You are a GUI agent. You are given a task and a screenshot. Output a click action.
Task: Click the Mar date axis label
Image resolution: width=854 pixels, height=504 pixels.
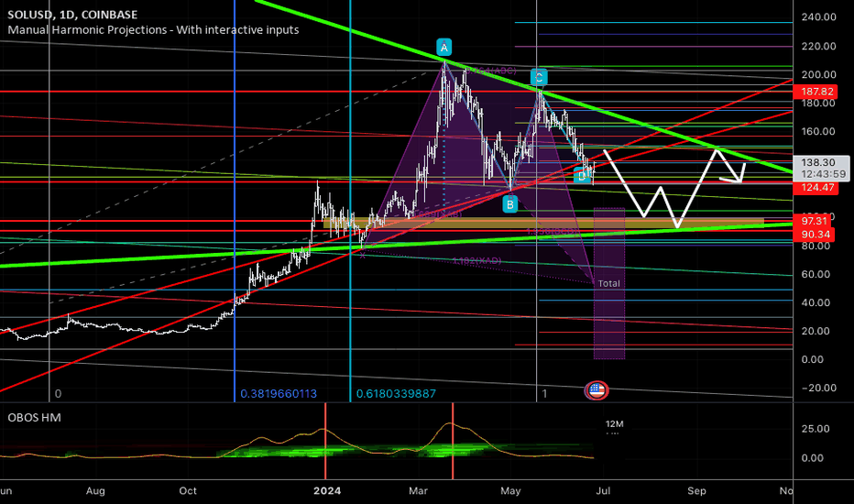tap(418, 491)
